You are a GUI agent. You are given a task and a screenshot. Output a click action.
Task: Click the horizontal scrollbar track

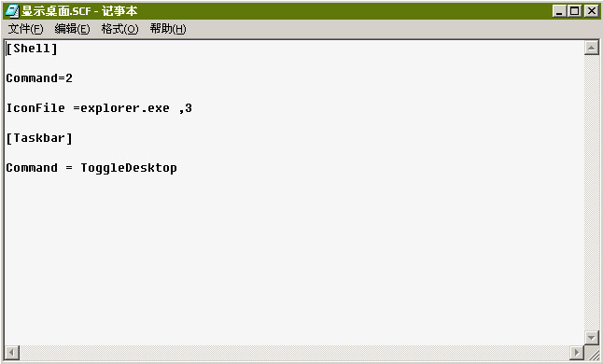click(294, 352)
